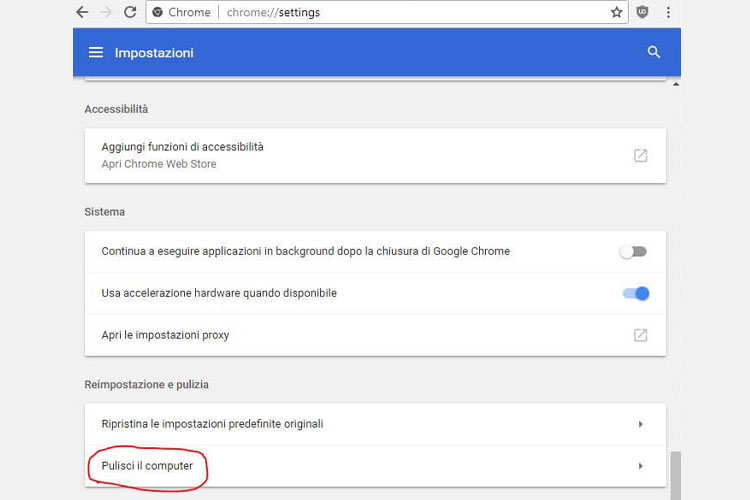Open Aggiungi funzioni di accessibilità
This screenshot has height=500, width=750.
(x=375, y=156)
